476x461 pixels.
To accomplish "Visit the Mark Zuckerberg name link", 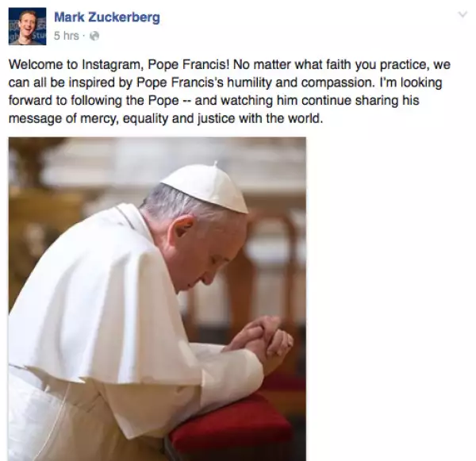I will coord(107,17).
